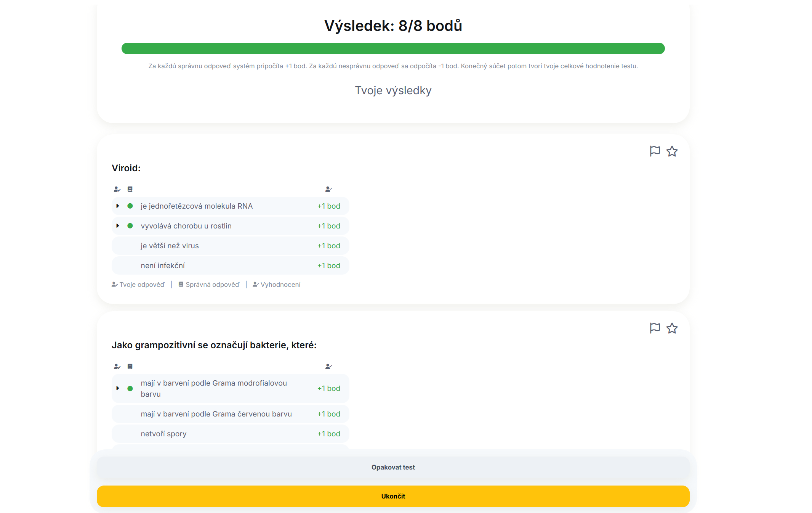This screenshot has width=812, height=513.
Task: Click user-answer icon above grampozitivní answers
Action: pos(117,367)
